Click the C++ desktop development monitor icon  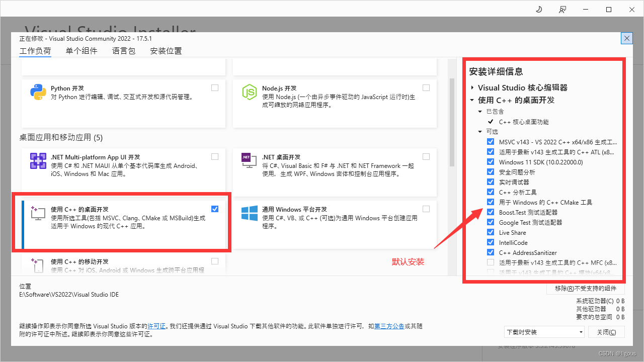38,213
